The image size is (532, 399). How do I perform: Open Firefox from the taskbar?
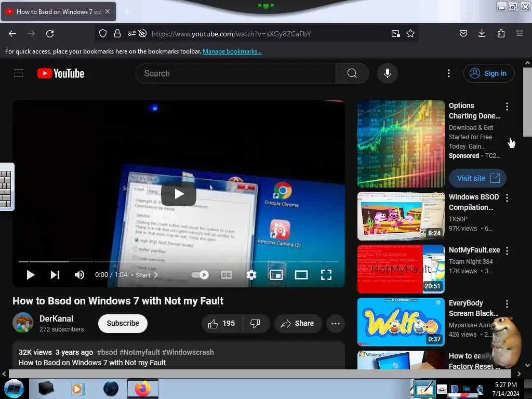143,389
